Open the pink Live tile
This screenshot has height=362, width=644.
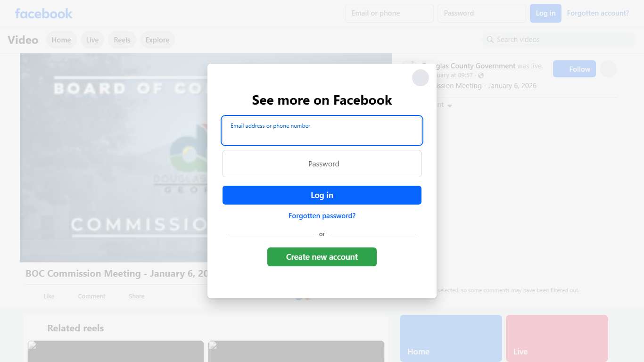(557, 338)
